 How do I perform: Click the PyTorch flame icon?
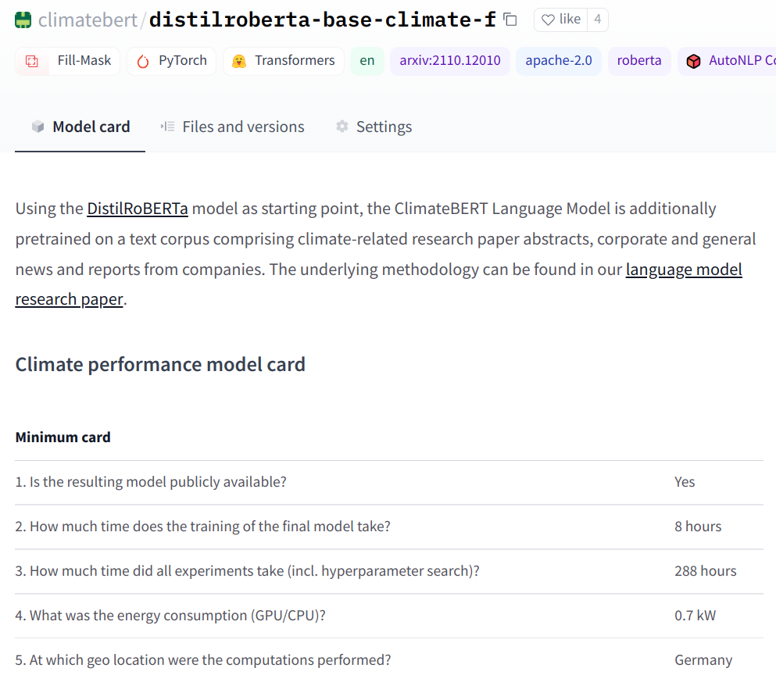(x=142, y=61)
